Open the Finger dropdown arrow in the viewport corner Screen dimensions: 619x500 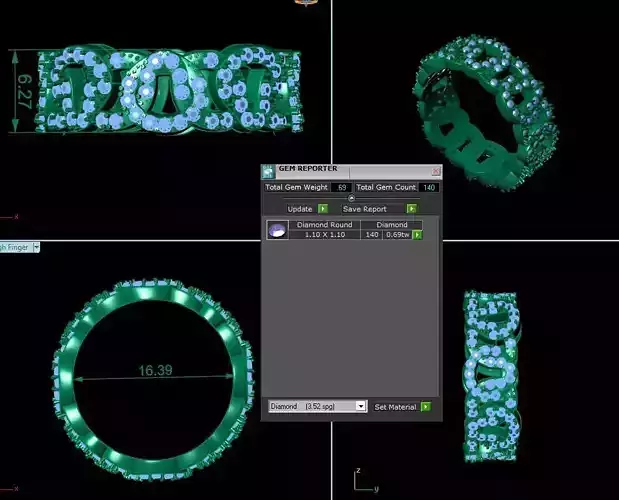click(36, 247)
